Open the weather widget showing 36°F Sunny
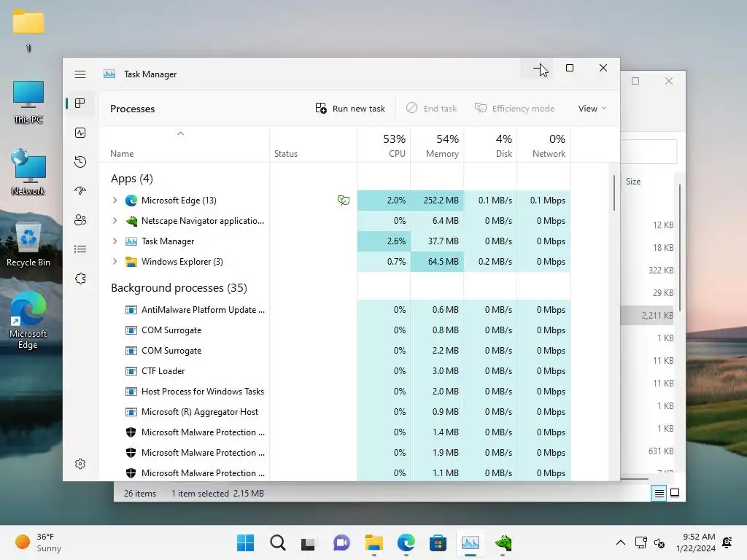The height and width of the screenshot is (560, 747). [39, 542]
